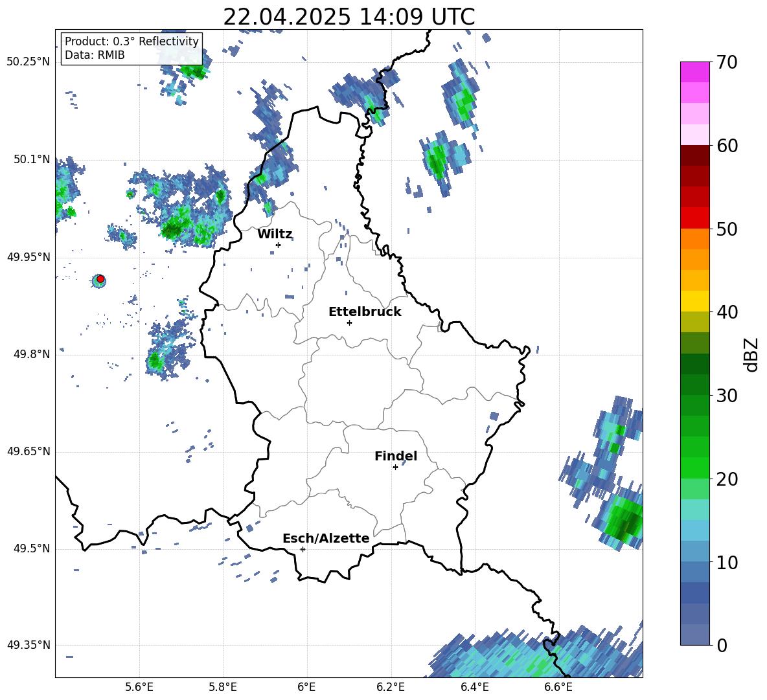Screen dimensions: 767x700
Task: Click the 70 tick label on colorbar
Action: pos(727,62)
